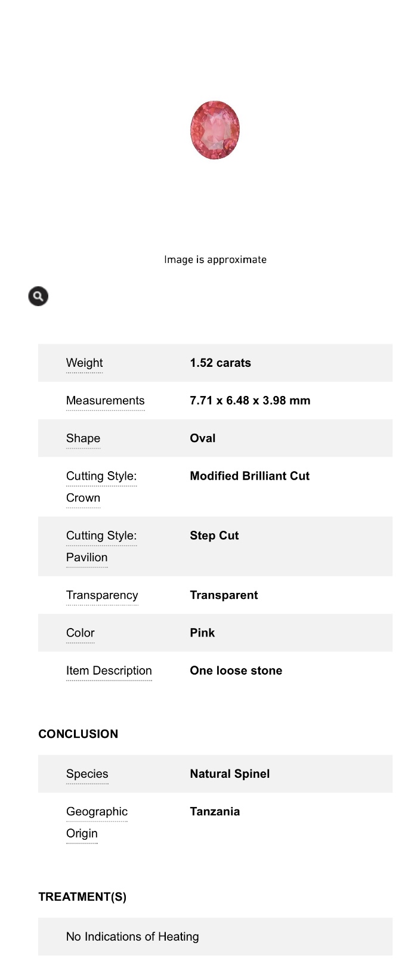Open the Transparency label definition

pyautogui.click(x=102, y=595)
